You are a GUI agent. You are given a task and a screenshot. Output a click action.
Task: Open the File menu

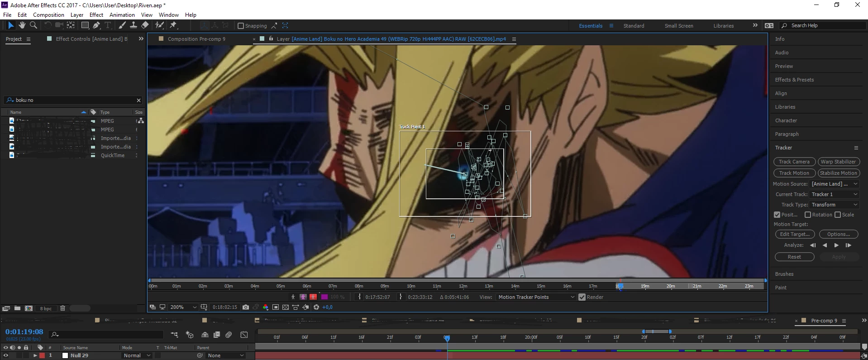[x=7, y=14]
